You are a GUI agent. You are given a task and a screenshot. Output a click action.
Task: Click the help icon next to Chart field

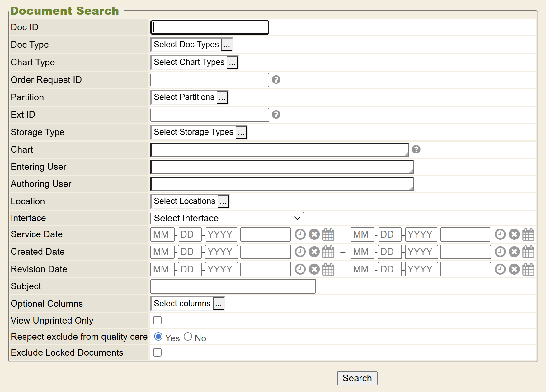[416, 149]
